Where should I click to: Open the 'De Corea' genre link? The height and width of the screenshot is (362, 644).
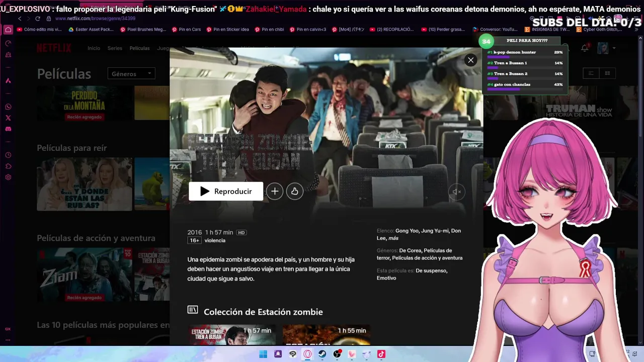pos(410,250)
